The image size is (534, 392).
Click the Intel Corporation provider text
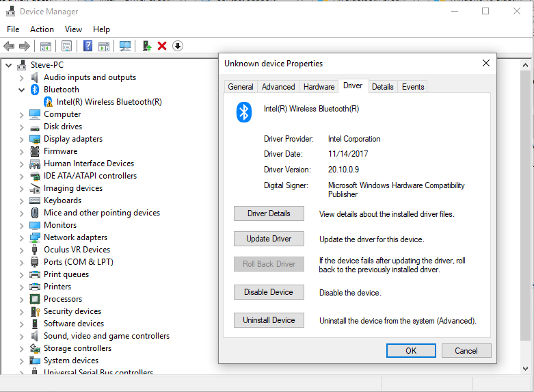tap(354, 139)
